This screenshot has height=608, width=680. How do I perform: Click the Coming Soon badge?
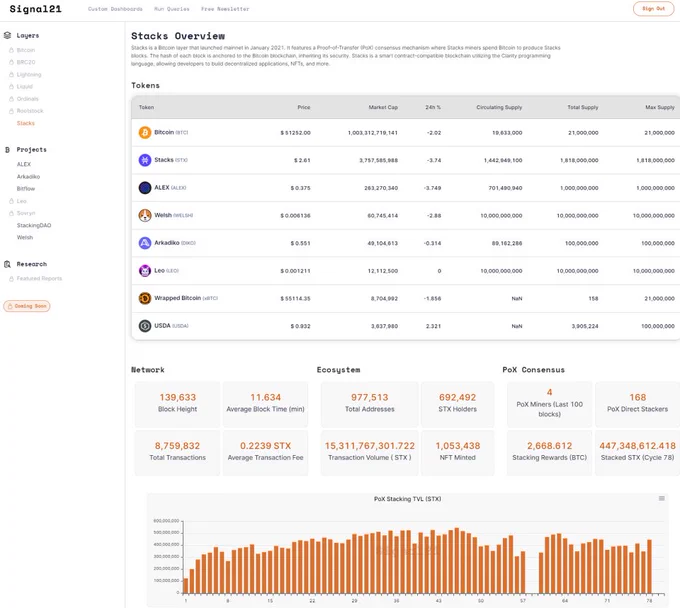pyautogui.click(x=27, y=306)
